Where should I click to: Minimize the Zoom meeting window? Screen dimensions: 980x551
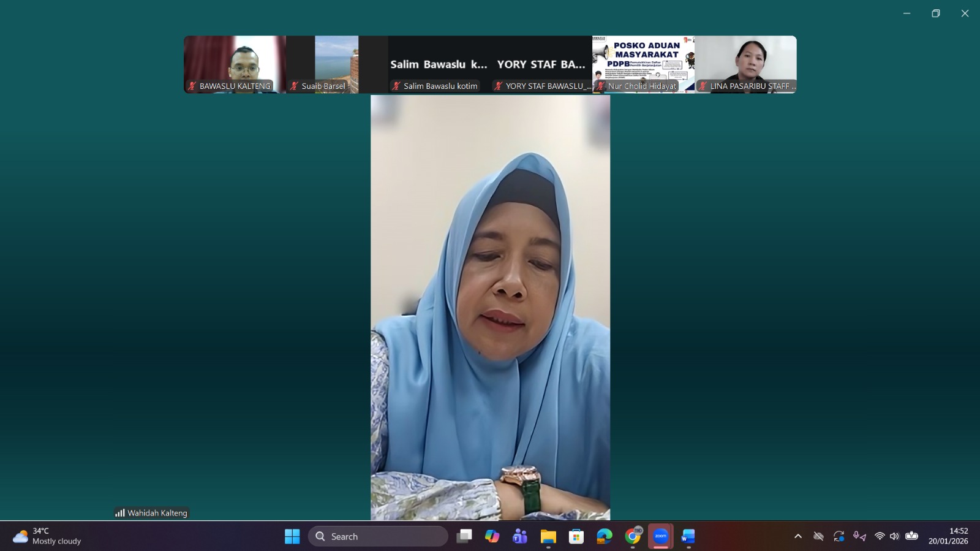tap(907, 13)
